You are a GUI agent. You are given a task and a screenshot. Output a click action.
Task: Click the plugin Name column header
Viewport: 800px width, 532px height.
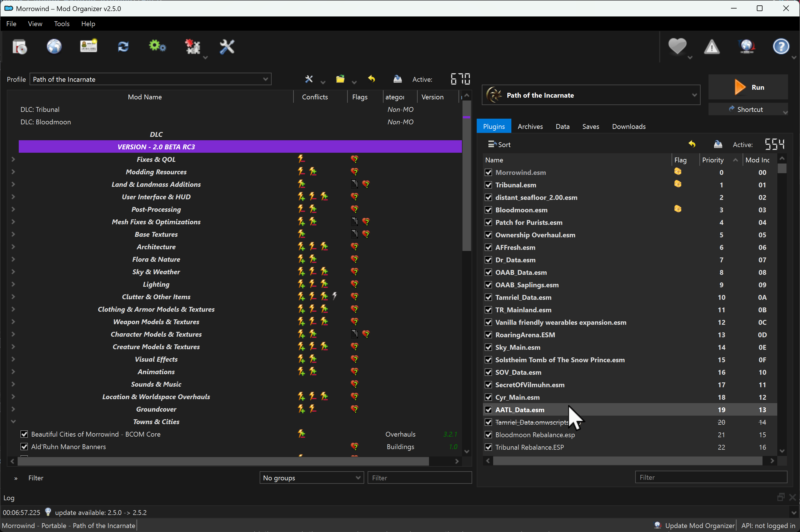[577, 160]
